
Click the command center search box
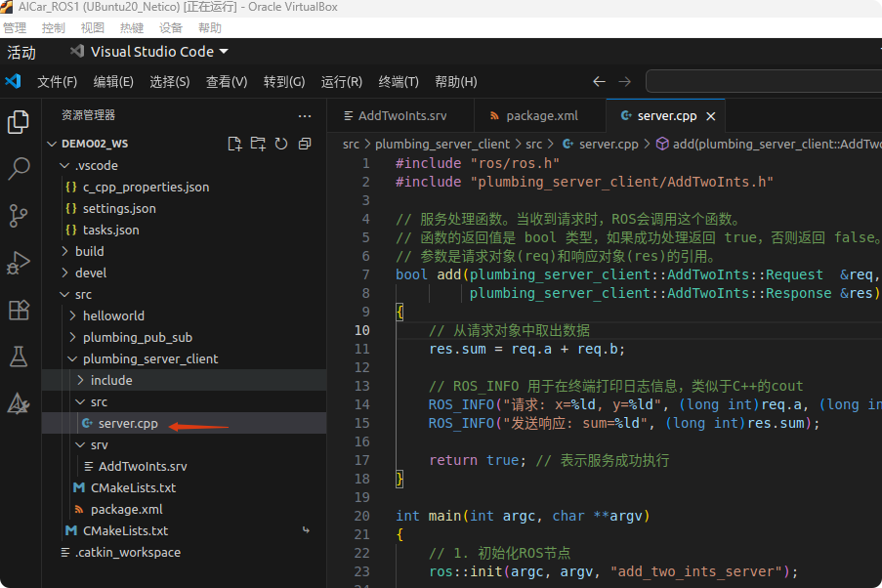(x=764, y=82)
